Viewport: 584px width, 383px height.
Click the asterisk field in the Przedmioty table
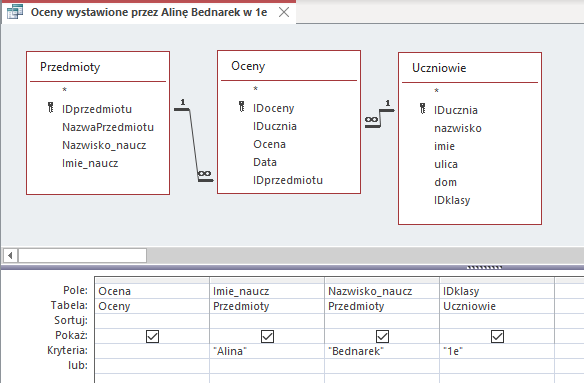64,90
